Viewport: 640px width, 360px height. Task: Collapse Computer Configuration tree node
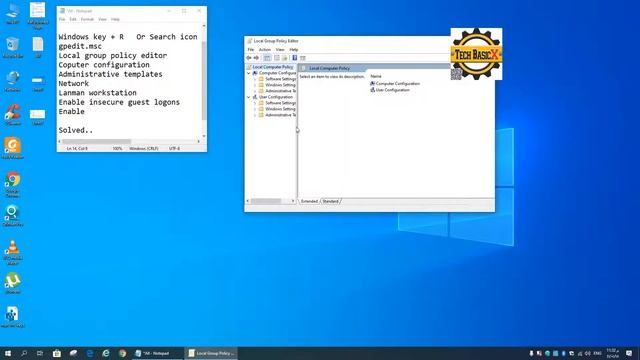point(249,73)
